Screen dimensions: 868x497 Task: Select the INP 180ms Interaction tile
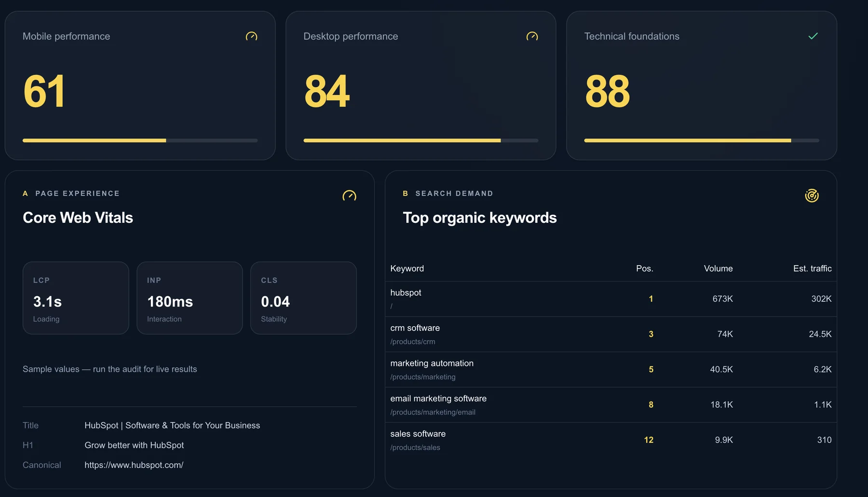pos(190,298)
